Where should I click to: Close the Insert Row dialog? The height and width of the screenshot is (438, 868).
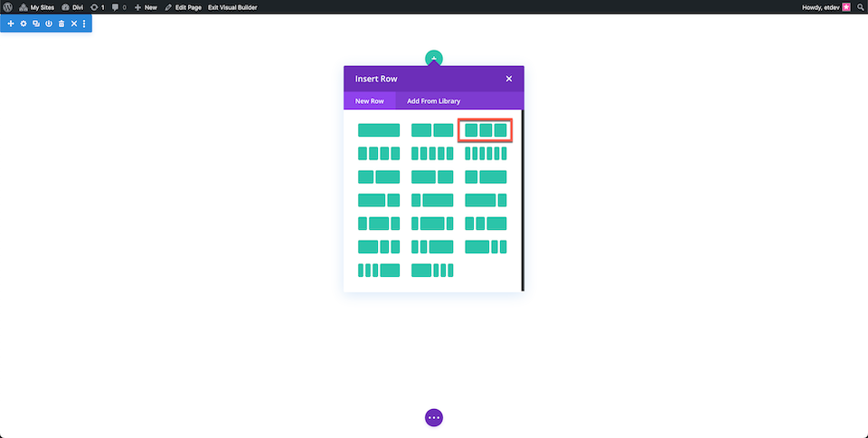(x=509, y=79)
